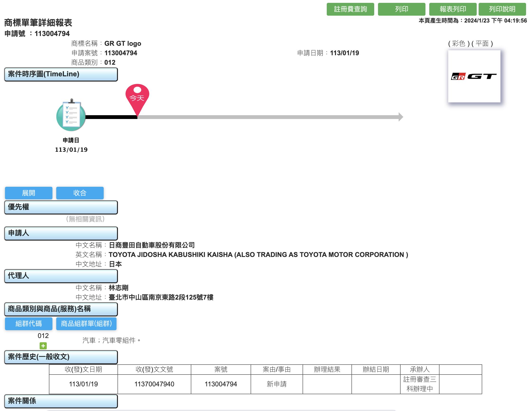Toggle the 申請人 section header
532x411 pixels.
pyautogui.click(x=61, y=233)
